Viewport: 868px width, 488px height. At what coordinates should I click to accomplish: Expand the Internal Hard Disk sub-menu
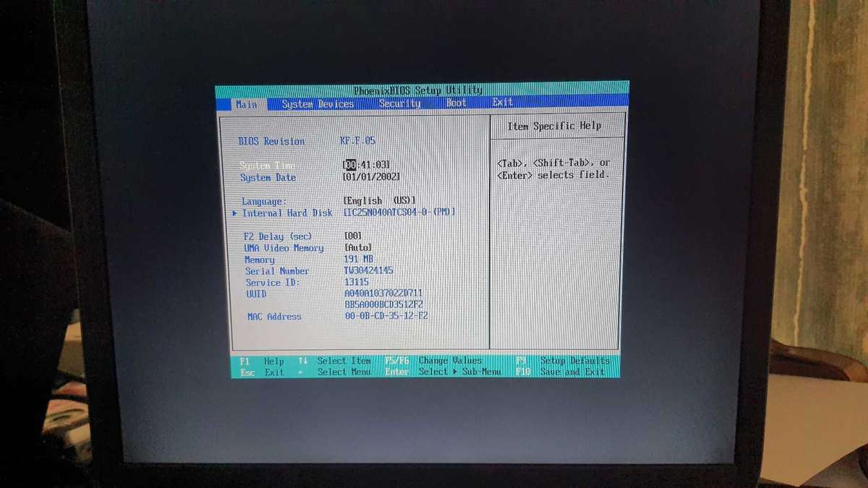click(x=287, y=213)
